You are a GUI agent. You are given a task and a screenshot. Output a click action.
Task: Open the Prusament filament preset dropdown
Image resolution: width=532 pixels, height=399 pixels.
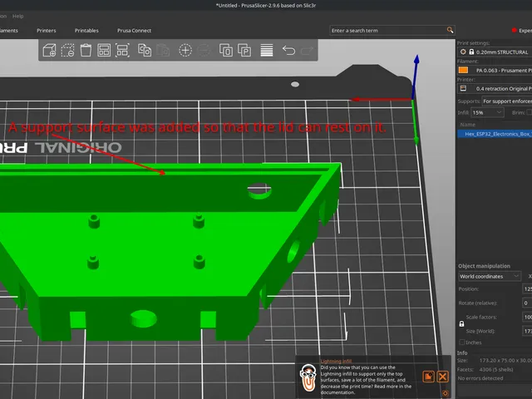495,70
